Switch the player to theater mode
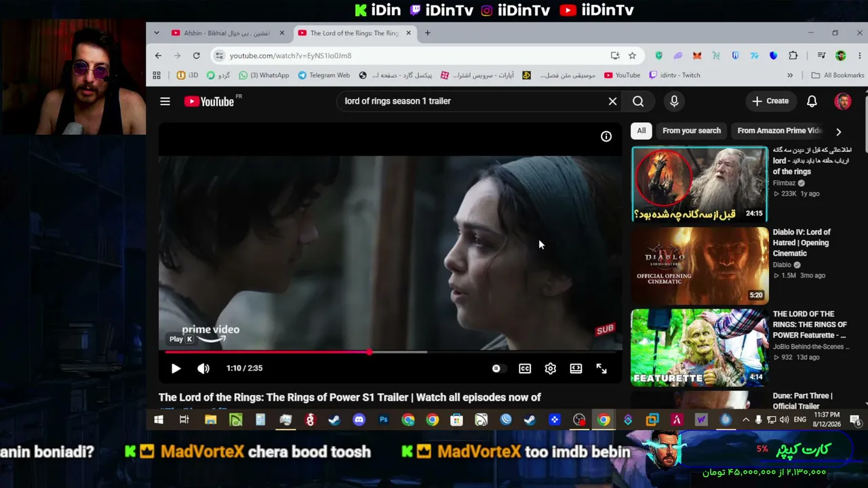This screenshot has width=868, height=488. click(x=576, y=369)
